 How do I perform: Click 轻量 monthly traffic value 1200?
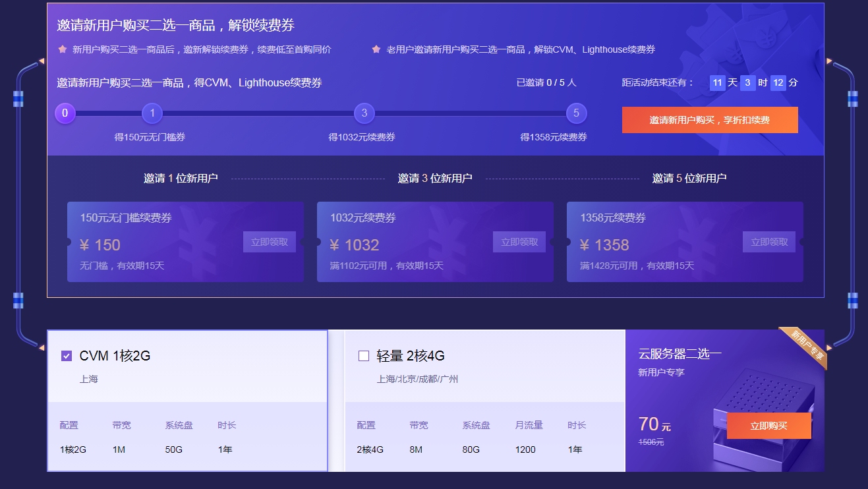pyautogui.click(x=525, y=449)
